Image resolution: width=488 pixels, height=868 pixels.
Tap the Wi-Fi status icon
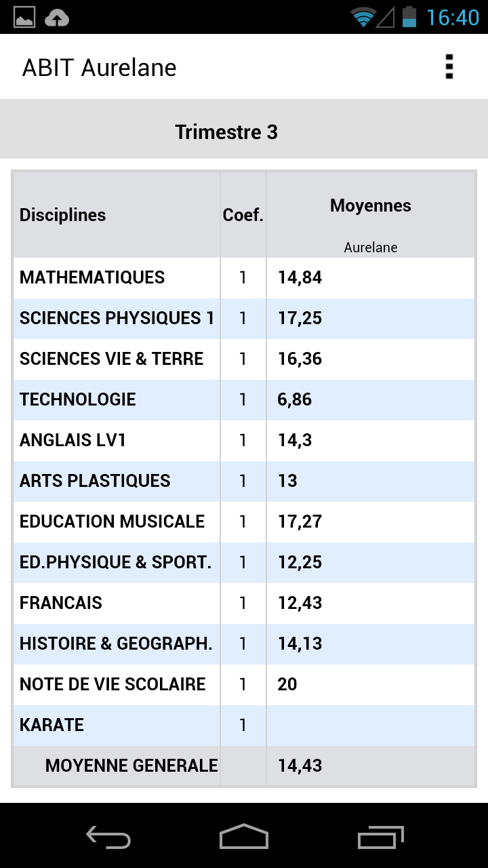tap(363, 18)
